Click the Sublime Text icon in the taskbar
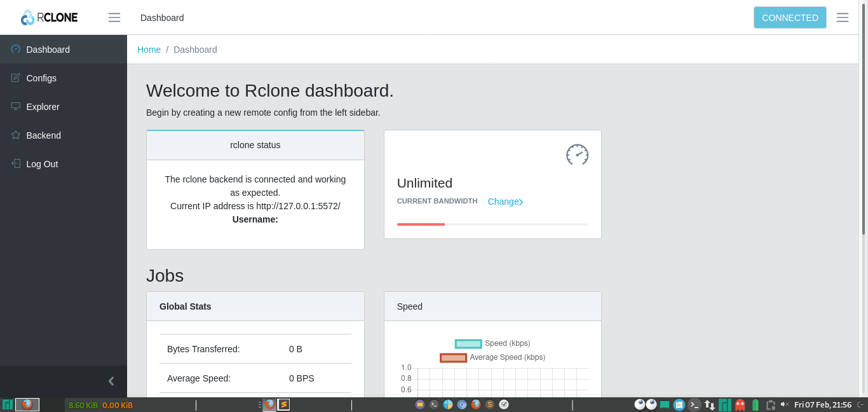This screenshot has width=868, height=412. [x=283, y=404]
